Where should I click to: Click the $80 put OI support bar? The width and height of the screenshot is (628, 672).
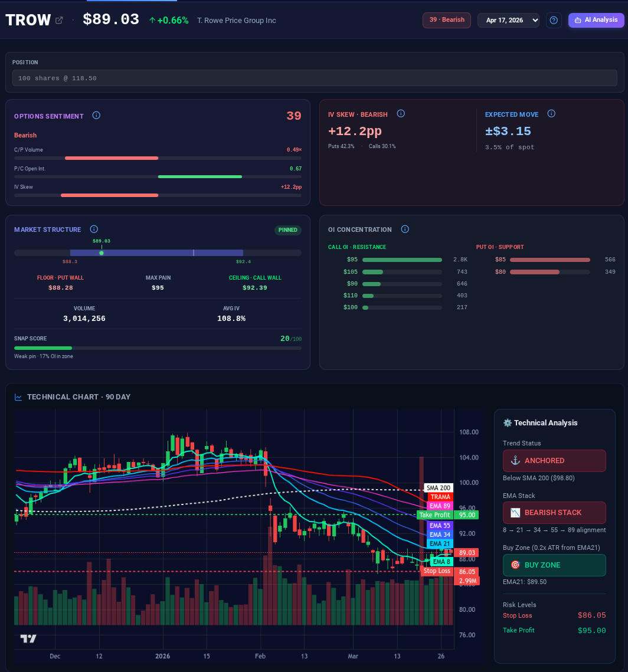pyautogui.click(x=550, y=272)
